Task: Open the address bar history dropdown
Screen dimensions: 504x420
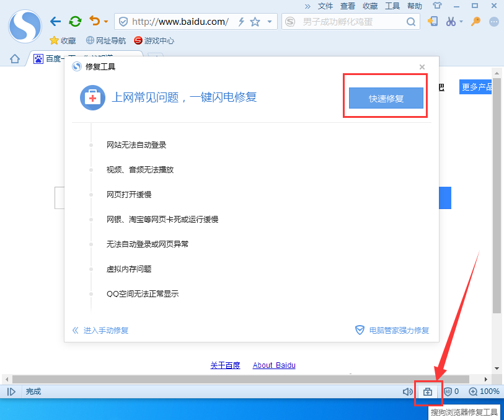Action: point(270,22)
